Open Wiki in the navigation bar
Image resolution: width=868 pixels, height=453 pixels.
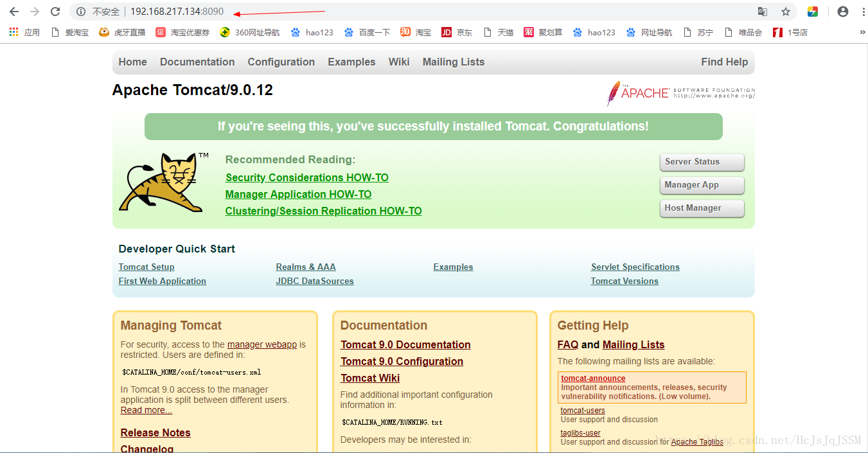click(x=399, y=62)
